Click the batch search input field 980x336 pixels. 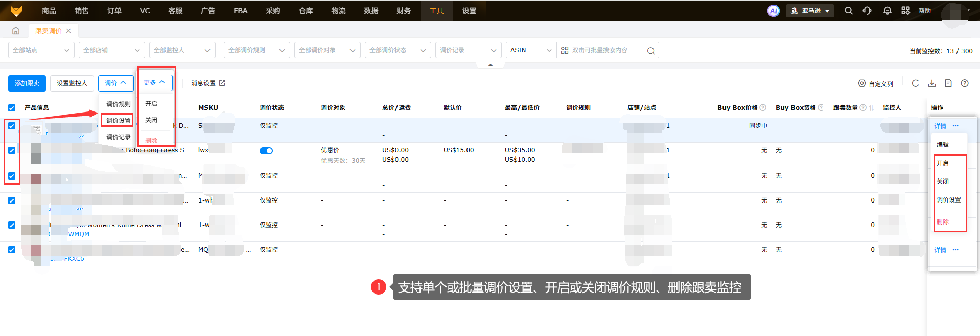(603, 50)
